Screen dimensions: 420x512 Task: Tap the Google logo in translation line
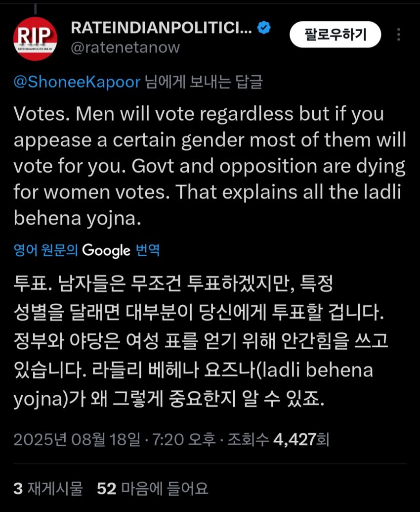(106, 251)
